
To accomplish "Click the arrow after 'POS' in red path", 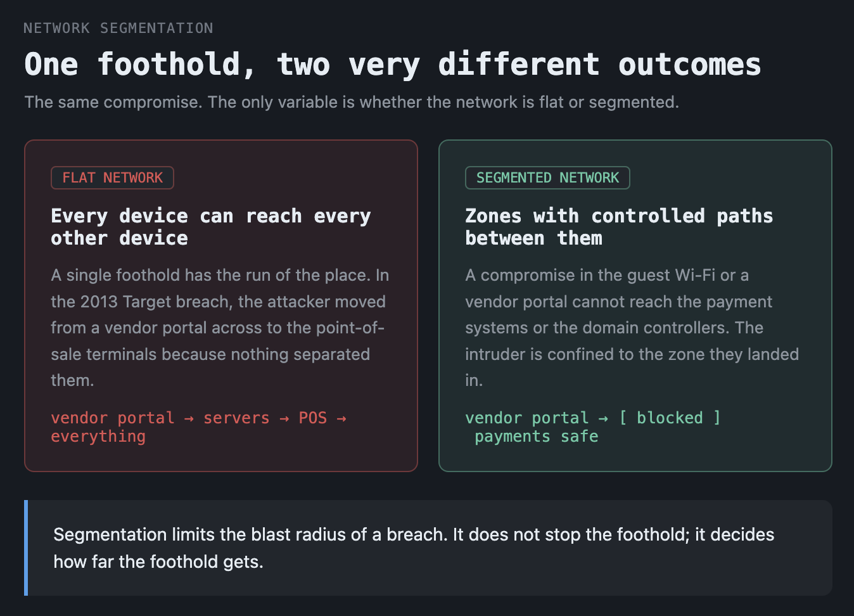I will click(341, 418).
